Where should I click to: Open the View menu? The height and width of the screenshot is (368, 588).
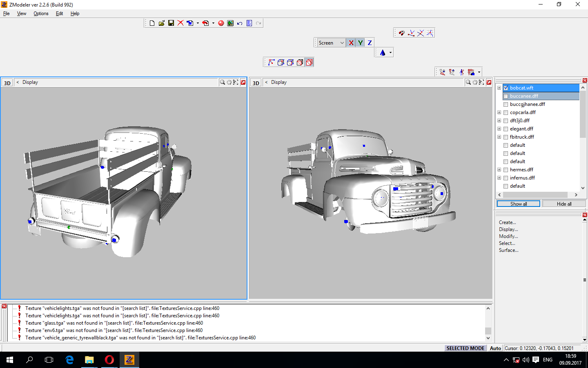click(22, 13)
